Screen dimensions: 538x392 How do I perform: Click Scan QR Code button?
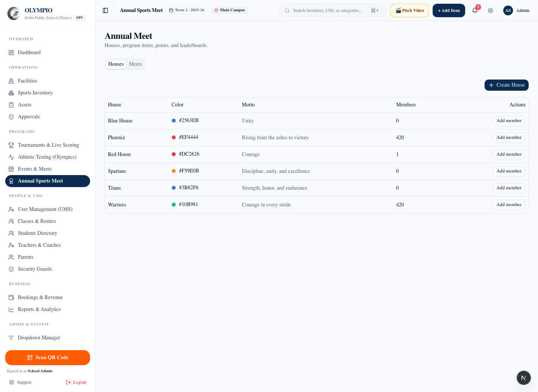47,358
